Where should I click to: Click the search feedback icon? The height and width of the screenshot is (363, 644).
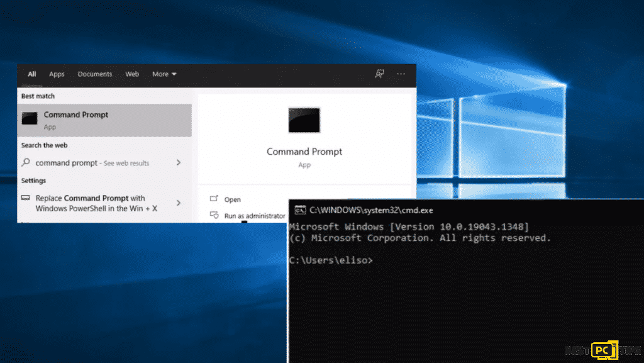click(379, 74)
